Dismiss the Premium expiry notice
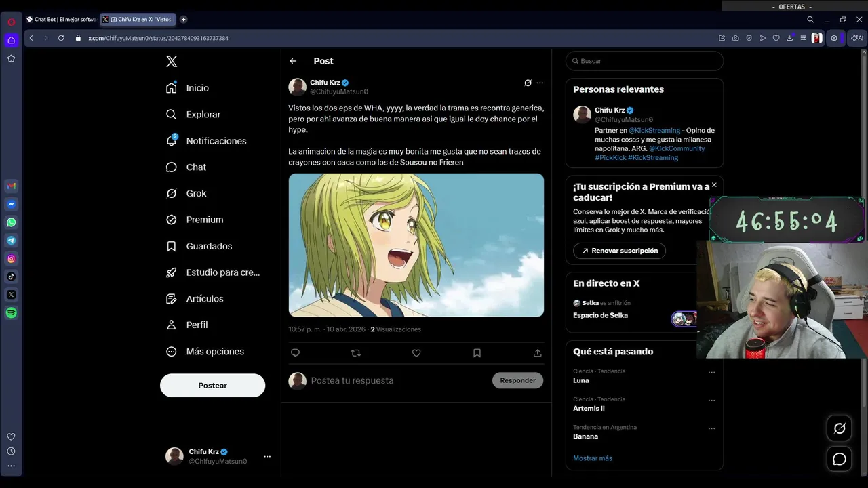The height and width of the screenshot is (488, 868). [714, 185]
